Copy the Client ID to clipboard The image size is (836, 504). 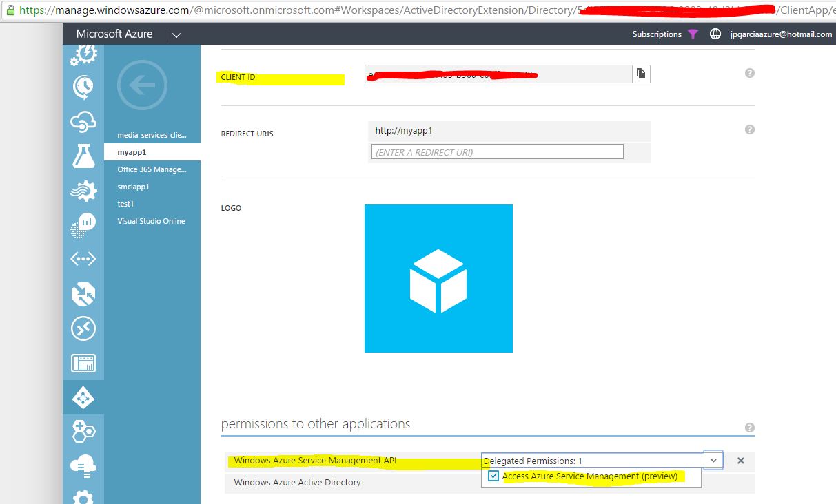click(x=641, y=74)
